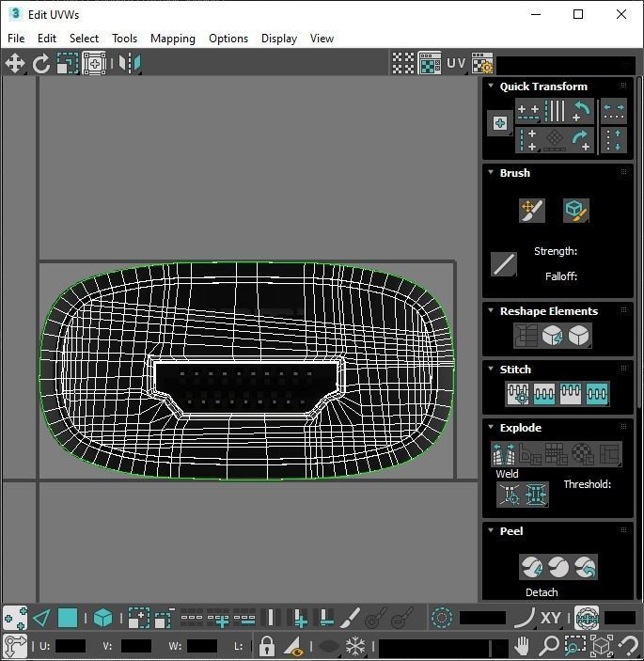This screenshot has height=661, width=644.
Task: Toggle Edge sub-object mode triangle icon
Action: (41, 618)
